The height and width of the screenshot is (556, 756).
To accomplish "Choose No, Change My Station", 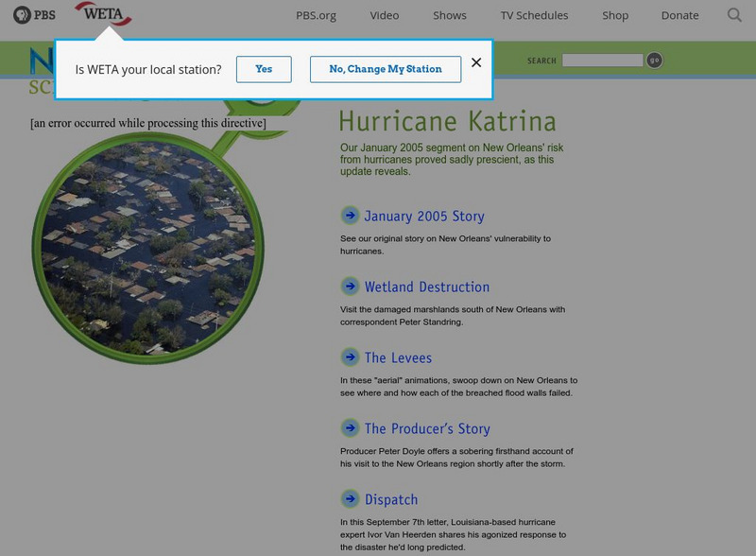I will coord(386,69).
